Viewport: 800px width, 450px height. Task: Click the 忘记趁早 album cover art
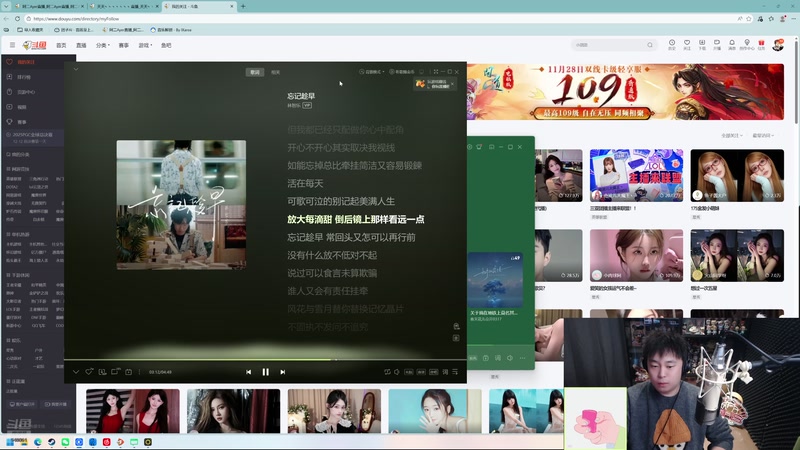[181, 205]
